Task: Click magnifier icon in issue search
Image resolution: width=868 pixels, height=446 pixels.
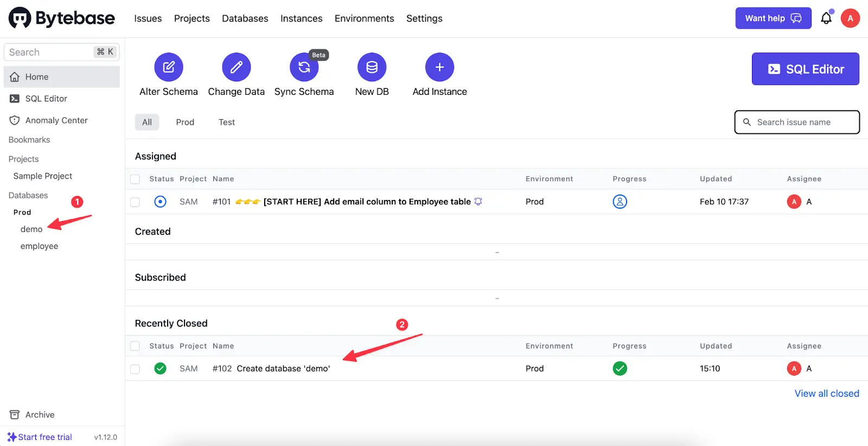Action: (747, 122)
